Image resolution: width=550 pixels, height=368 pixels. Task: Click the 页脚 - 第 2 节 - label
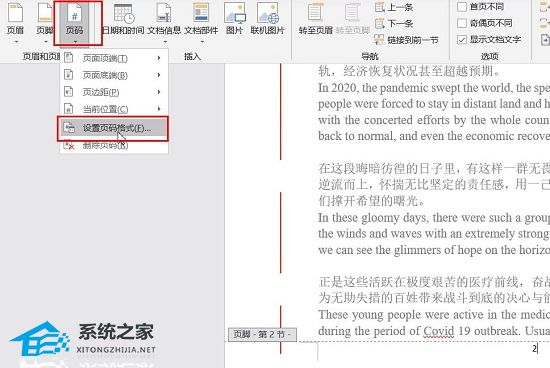[262, 335]
